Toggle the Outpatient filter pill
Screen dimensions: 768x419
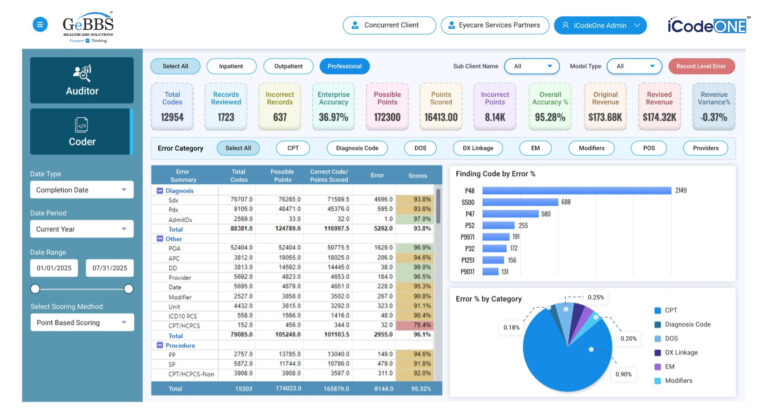[x=288, y=66]
